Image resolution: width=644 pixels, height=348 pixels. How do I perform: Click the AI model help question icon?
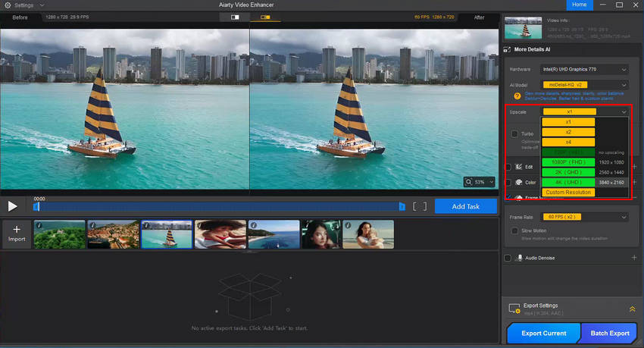[x=517, y=96]
